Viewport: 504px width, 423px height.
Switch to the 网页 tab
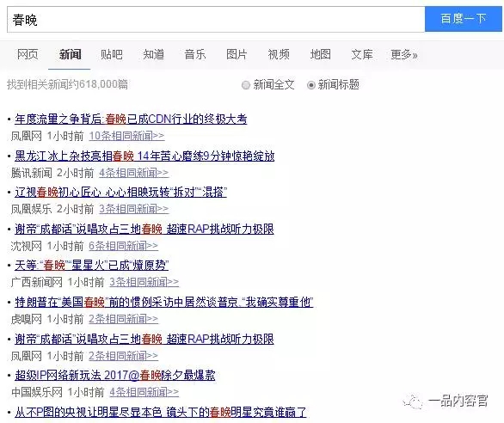pyautogui.click(x=28, y=54)
